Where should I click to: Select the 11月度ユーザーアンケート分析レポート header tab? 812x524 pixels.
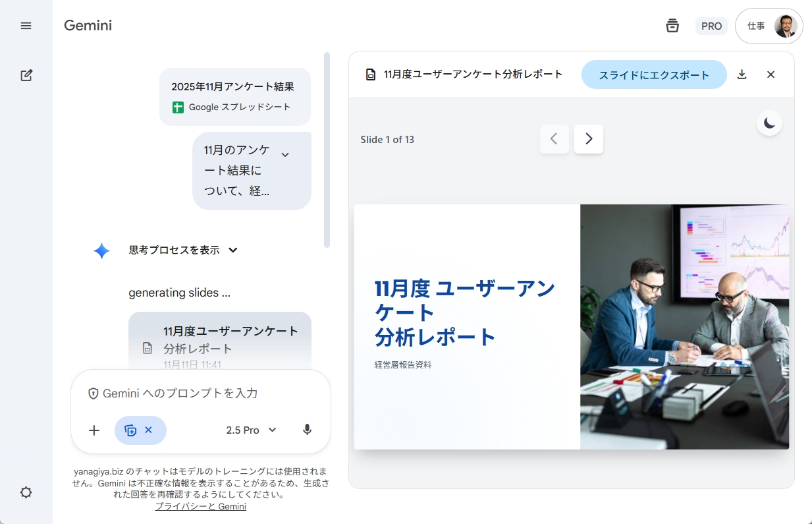tap(472, 74)
